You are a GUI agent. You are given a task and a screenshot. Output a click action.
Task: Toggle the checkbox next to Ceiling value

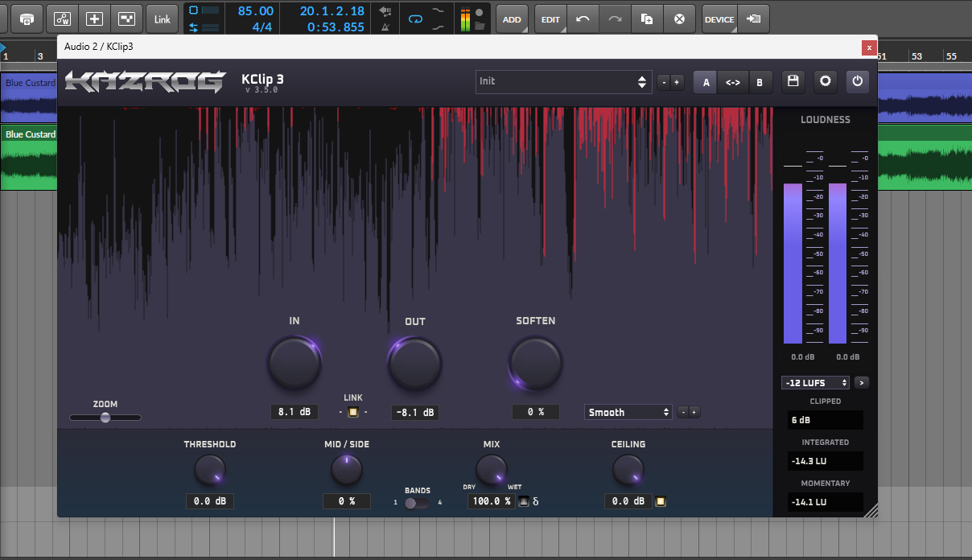coord(661,502)
